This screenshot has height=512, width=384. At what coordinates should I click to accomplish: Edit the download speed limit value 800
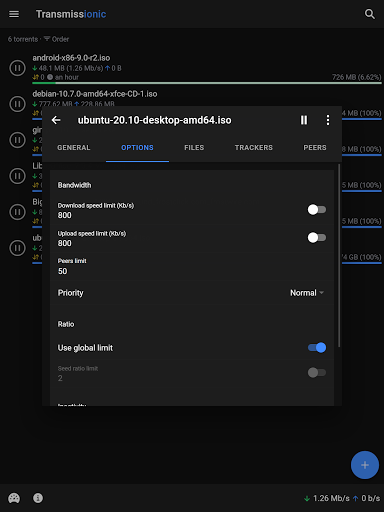click(x=65, y=215)
